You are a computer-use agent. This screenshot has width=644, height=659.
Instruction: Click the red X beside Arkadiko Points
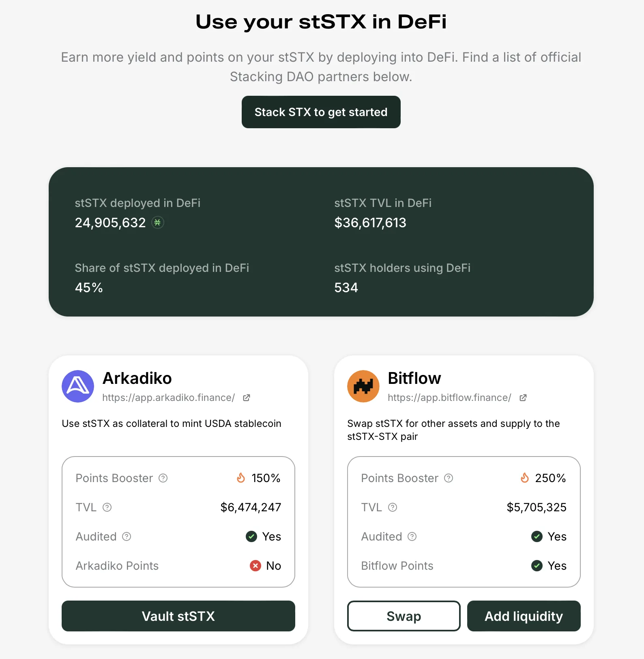point(255,566)
